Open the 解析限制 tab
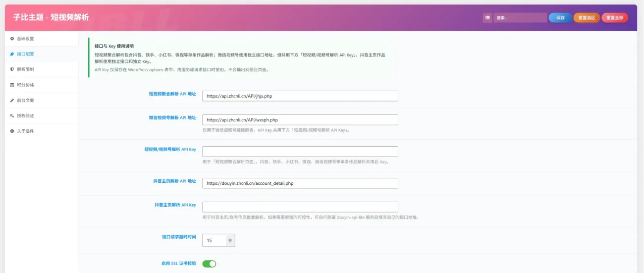The image size is (644, 273). 42,69
